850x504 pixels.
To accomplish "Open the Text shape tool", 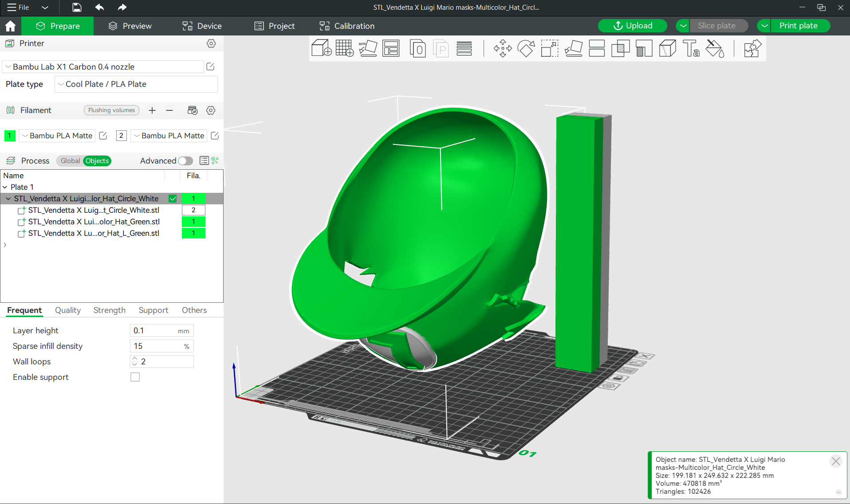I will tap(691, 48).
